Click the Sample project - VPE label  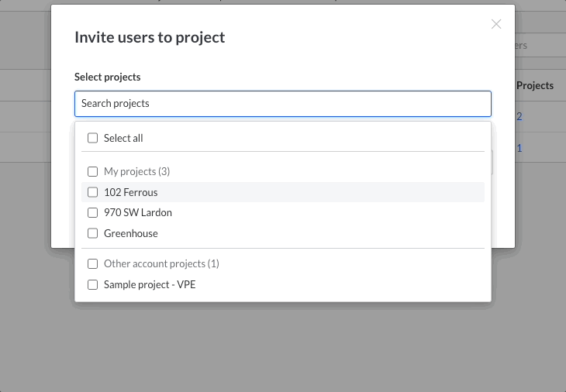(x=150, y=285)
